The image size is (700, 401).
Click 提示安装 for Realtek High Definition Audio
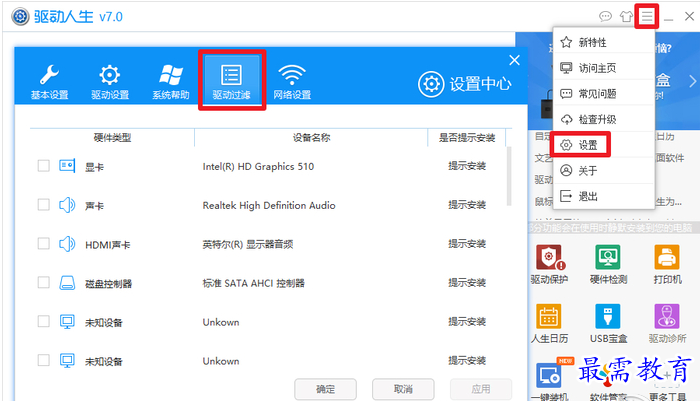pyautogui.click(x=467, y=205)
